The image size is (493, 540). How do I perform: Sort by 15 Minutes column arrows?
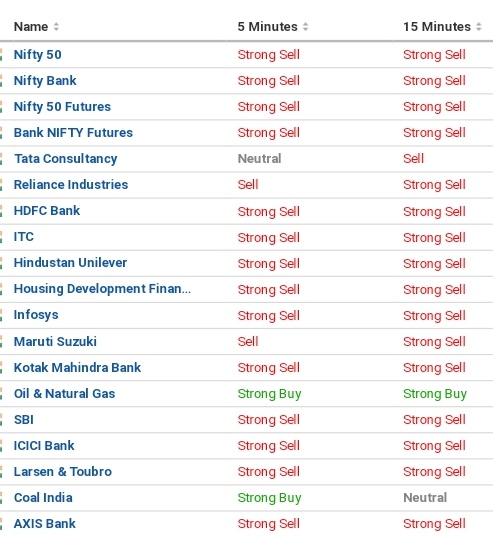[479, 27]
